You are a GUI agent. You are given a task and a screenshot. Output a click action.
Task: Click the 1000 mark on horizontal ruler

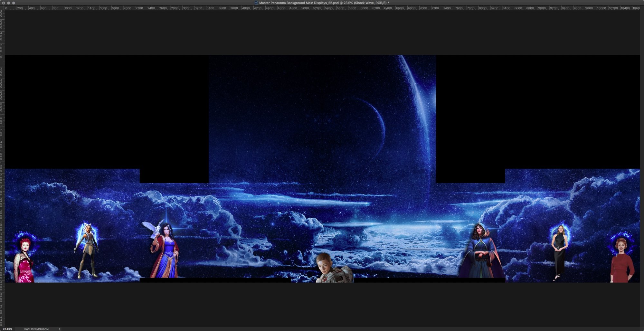68,8
